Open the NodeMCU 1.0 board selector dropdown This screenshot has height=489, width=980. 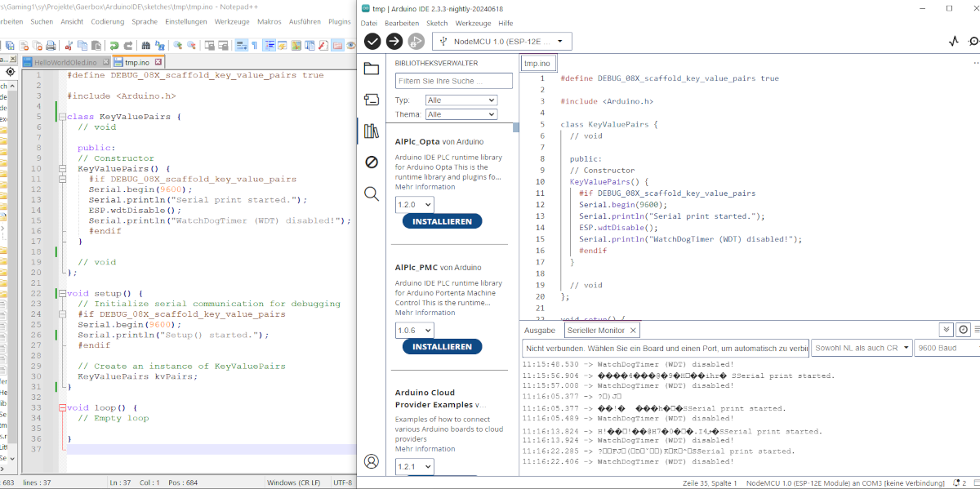(502, 41)
